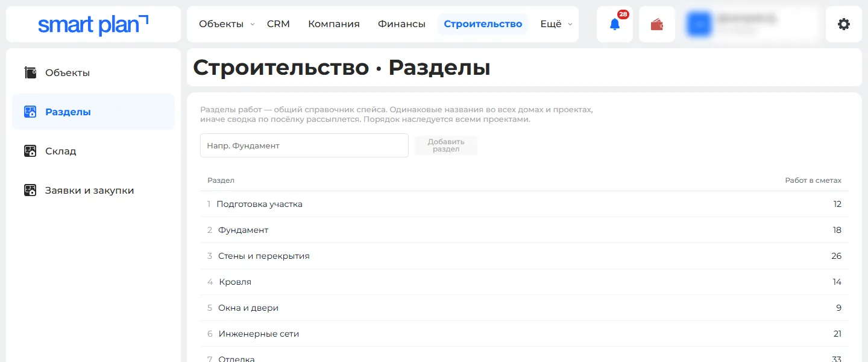Viewport: 868px width, 362px height.
Task: Open the Компания menu item
Action: click(x=334, y=24)
